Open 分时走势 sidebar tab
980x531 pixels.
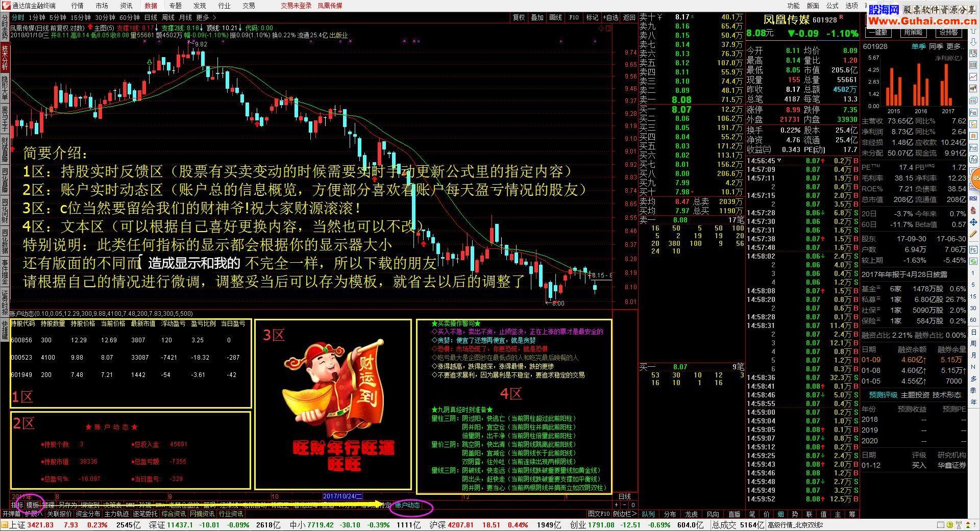tap(5, 27)
